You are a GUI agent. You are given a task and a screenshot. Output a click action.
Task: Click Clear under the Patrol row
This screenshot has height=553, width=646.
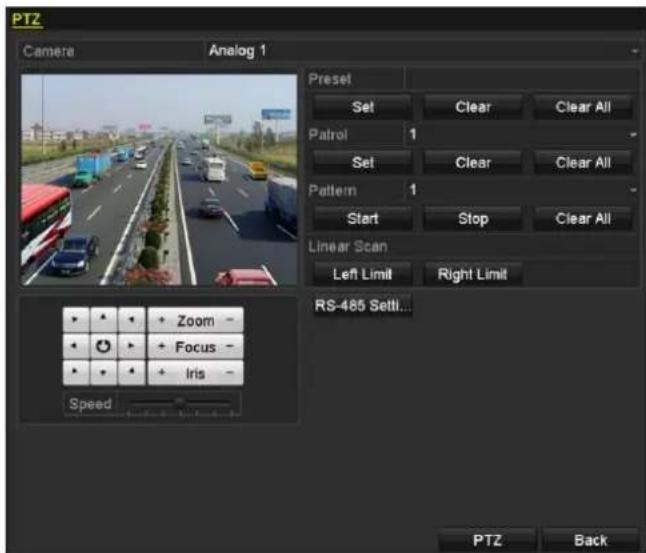[x=473, y=163]
